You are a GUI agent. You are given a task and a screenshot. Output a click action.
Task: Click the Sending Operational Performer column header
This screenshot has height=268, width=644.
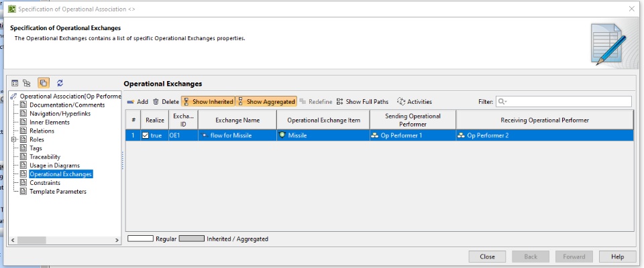(x=413, y=120)
